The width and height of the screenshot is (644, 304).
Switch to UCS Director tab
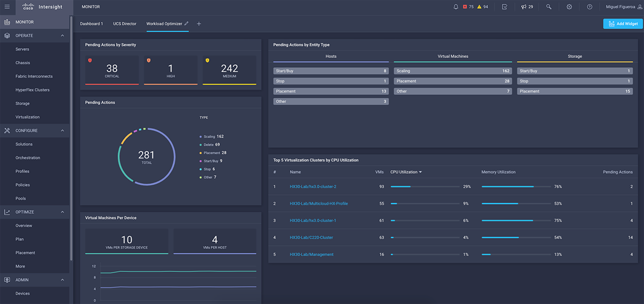point(125,24)
